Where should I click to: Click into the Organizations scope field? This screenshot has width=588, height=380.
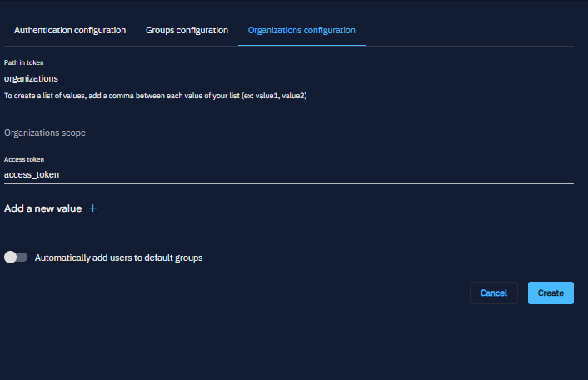(288, 132)
